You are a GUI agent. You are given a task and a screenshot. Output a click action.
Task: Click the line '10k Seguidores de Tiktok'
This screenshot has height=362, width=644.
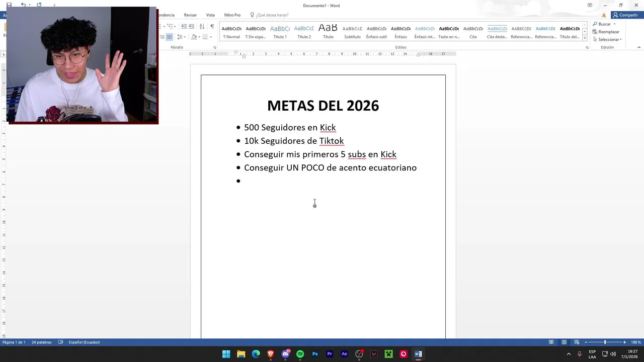pyautogui.click(x=294, y=141)
